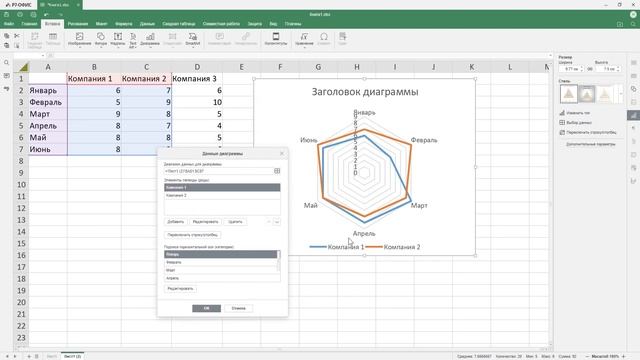Move series down with arrow button

[277, 222]
